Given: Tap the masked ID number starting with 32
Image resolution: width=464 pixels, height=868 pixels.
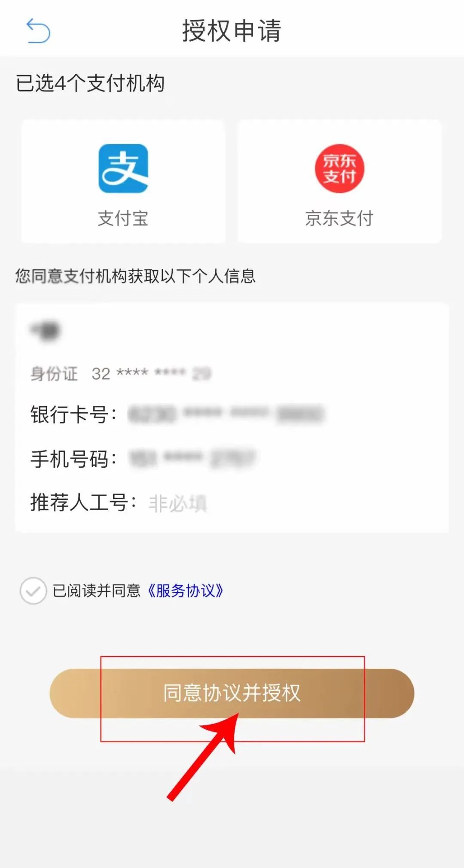Looking at the screenshot, I should pos(151,374).
